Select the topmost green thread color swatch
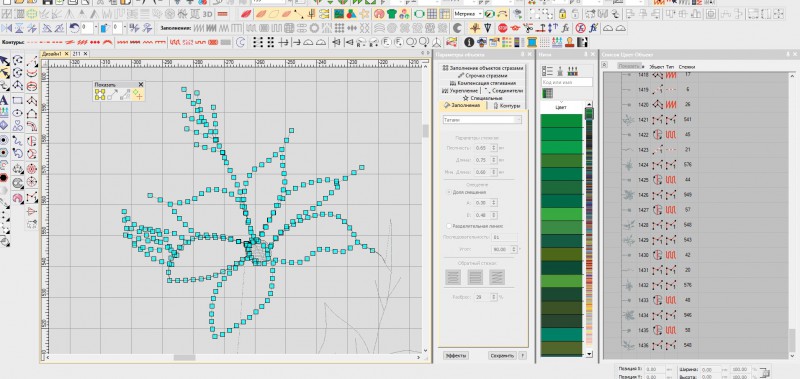800x379 pixels. (561, 121)
